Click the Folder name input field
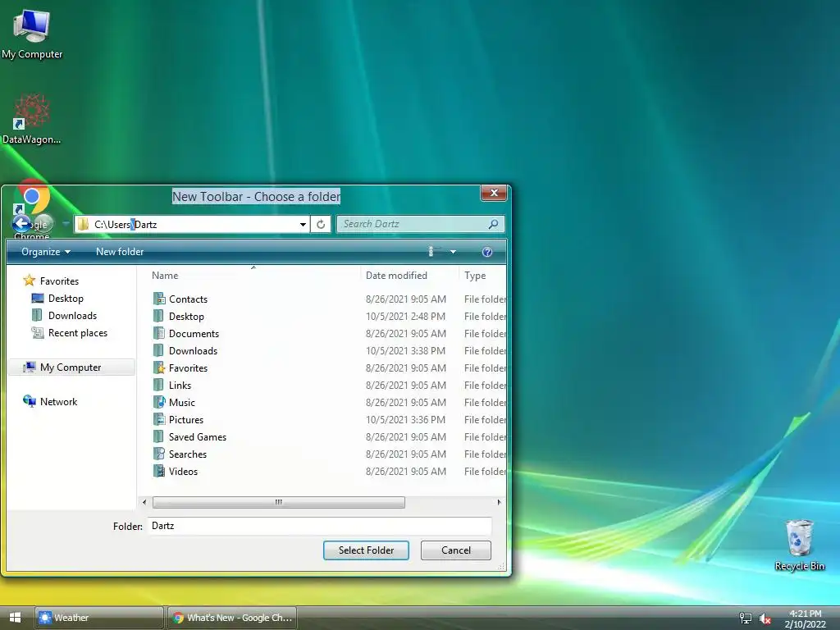This screenshot has width=840, height=630. 319,526
